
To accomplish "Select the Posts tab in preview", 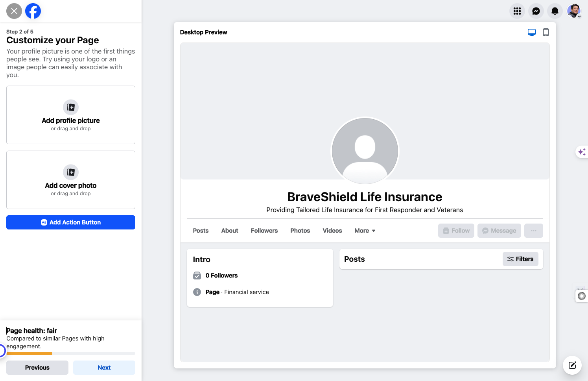I will click(x=201, y=231).
